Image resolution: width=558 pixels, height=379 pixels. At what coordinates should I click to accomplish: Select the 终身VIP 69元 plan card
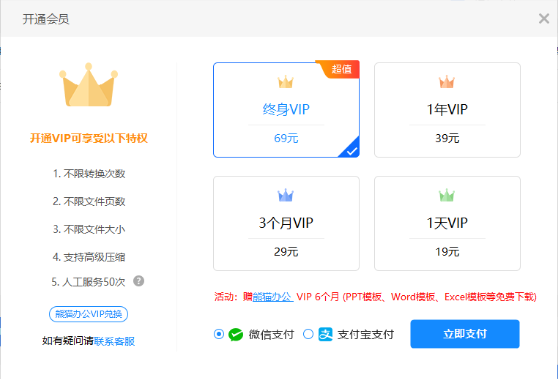point(286,110)
